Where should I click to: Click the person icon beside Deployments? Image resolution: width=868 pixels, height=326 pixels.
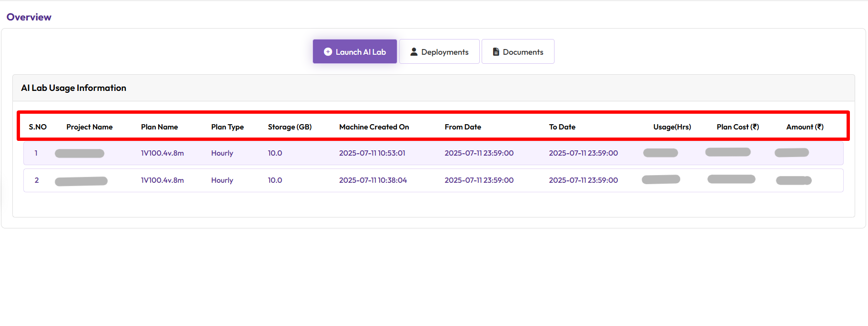[414, 52]
